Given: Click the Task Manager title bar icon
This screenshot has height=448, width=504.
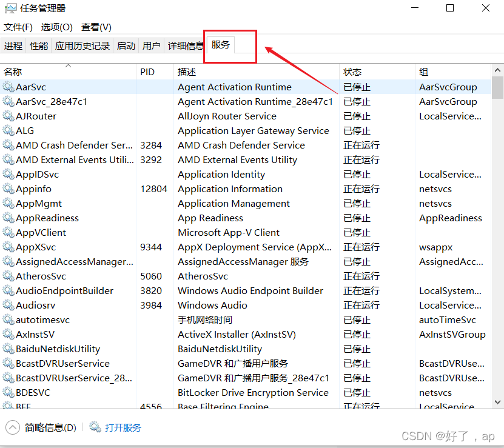Looking at the screenshot, I should point(10,8).
